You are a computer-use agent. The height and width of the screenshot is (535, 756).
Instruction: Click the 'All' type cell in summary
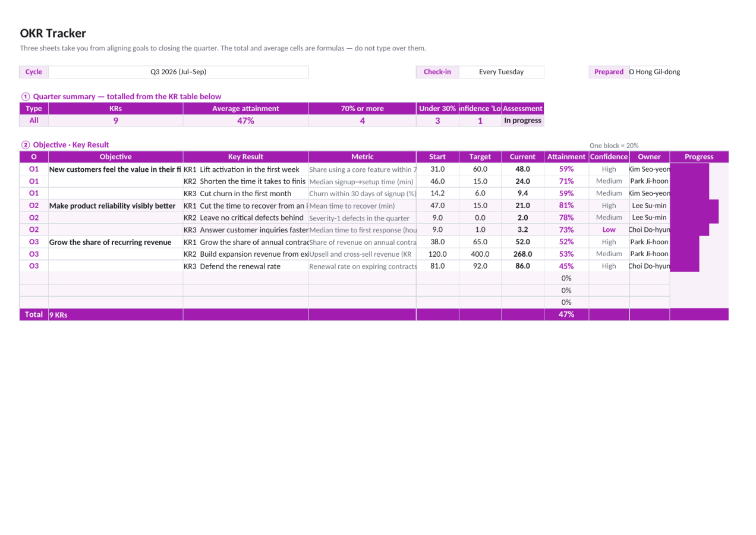(x=34, y=121)
